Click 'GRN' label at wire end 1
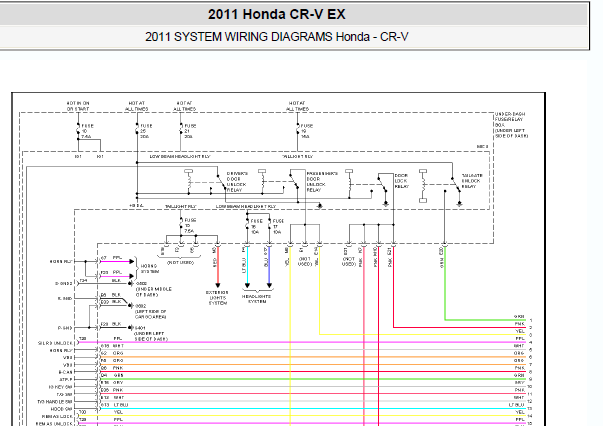 (x=519, y=316)
